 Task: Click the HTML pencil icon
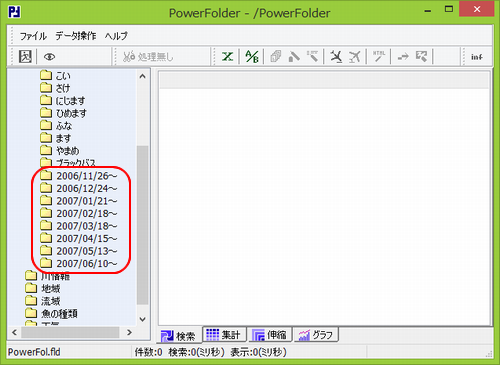(379, 56)
